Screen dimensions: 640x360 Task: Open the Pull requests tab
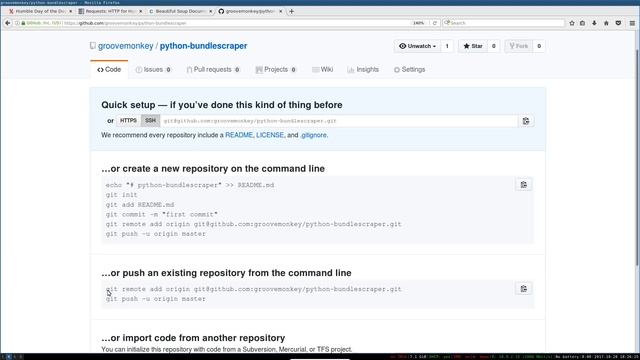(x=213, y=70)
